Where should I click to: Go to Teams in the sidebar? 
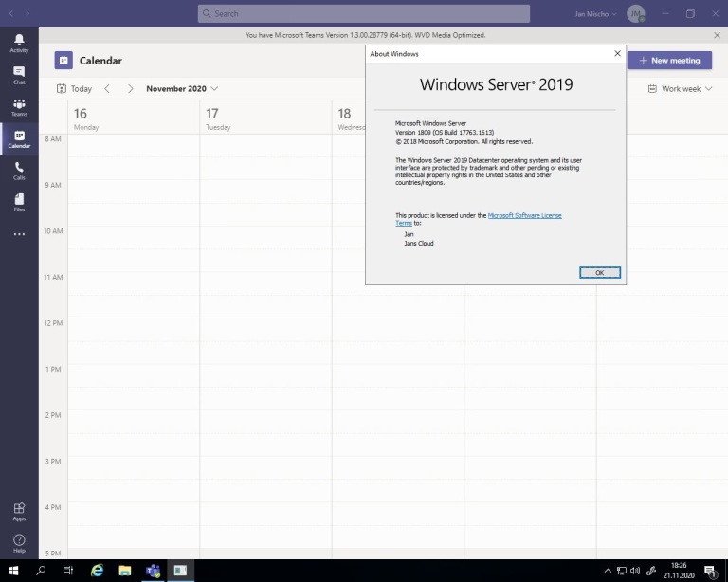(x=19, y=107)
